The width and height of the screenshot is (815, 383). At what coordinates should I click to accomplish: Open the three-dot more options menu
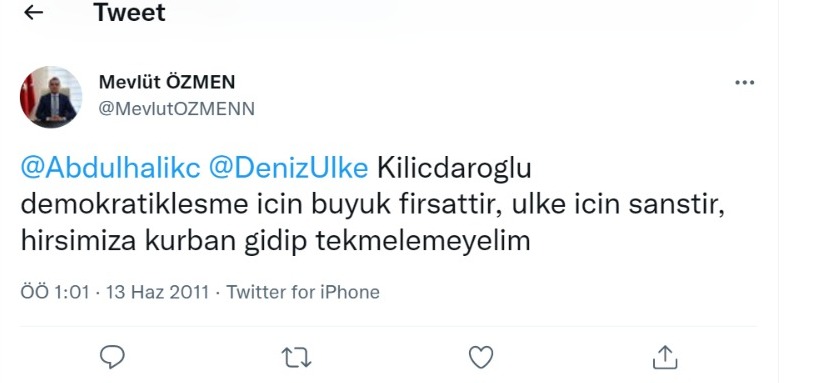pos(744,83)
